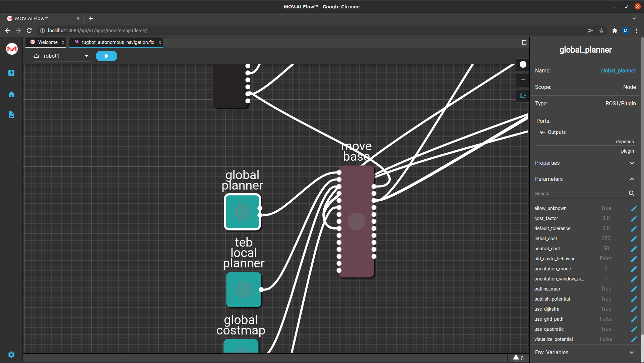Viewport: 644px width, 363px height.
Task: Maximize the editor panel square icon
Action: click(524, 42)
